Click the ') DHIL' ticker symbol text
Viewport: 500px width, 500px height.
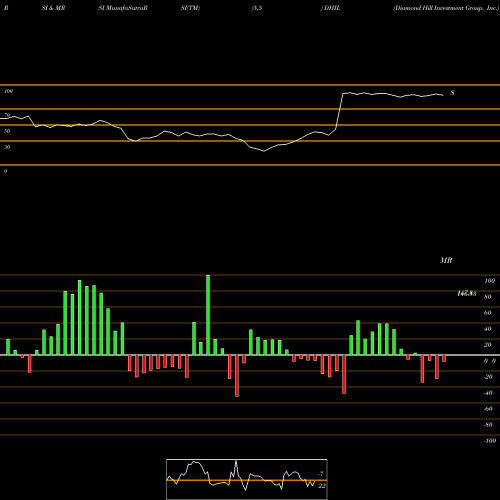pyautogui.click(x=330, y=8)
